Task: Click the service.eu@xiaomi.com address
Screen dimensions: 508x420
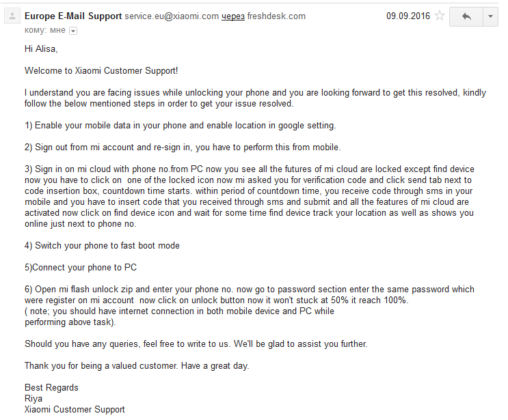Action: click(x=172, y=16)
